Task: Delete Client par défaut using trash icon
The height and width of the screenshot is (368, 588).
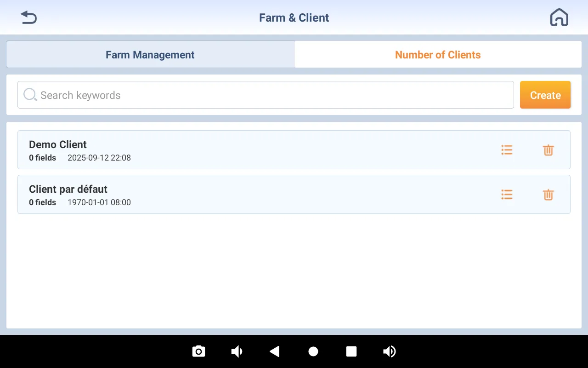Action: click(x=548, y=195)
